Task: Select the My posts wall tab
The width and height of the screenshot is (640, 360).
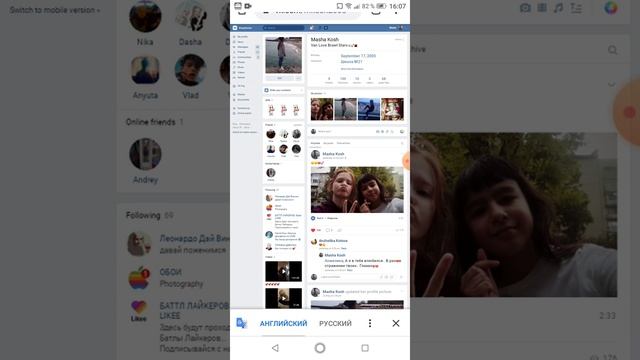Action: 328,143
